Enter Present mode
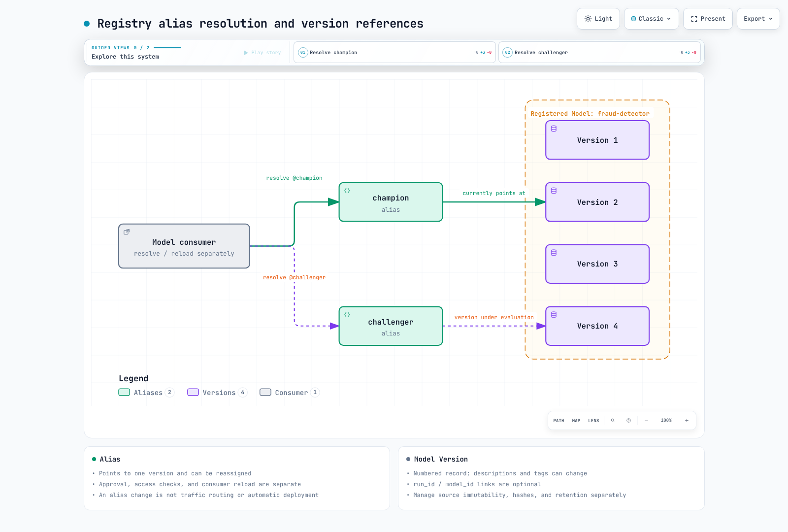 [x=708, y=19]
